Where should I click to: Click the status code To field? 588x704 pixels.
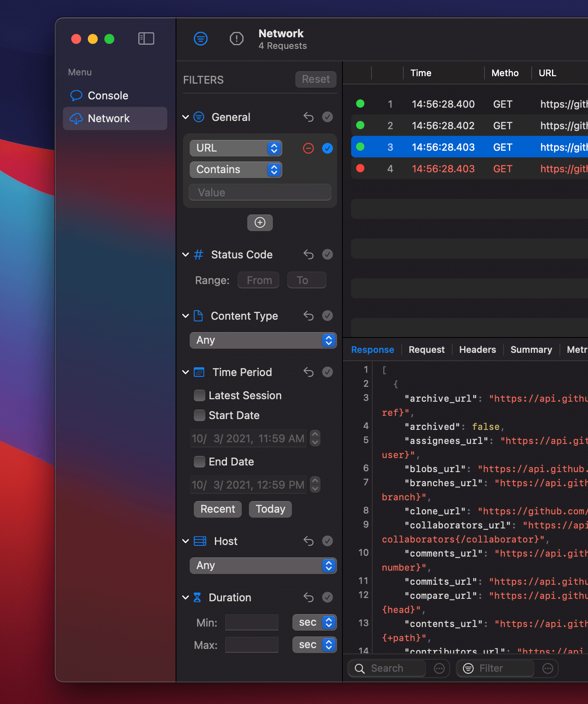click(307, 280)
